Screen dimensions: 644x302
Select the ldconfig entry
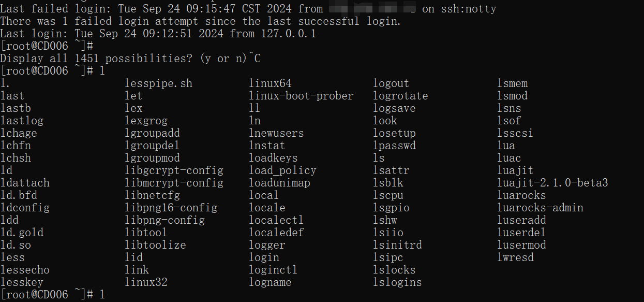click(25, 208)
